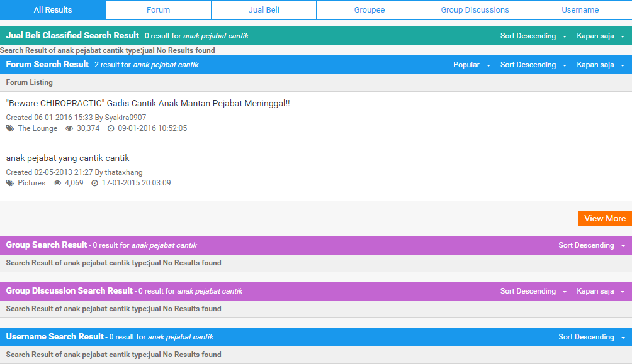Open the Beware CHIROPRACTIC thread
632x364 pixels.
(148, 103)
